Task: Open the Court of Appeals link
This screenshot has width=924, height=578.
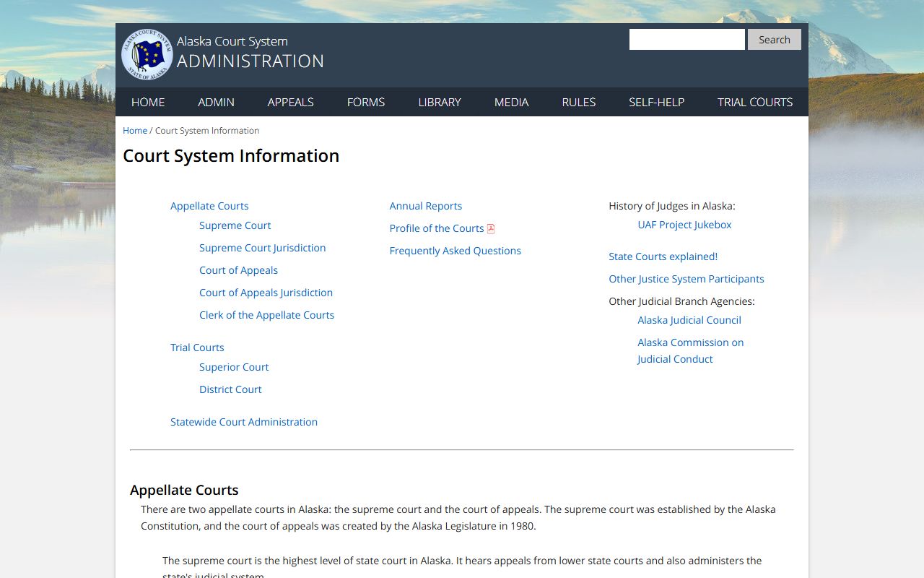Action: pos(239,270)
